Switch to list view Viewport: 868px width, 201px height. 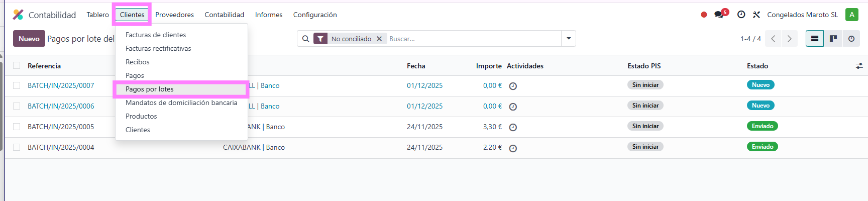815,39
